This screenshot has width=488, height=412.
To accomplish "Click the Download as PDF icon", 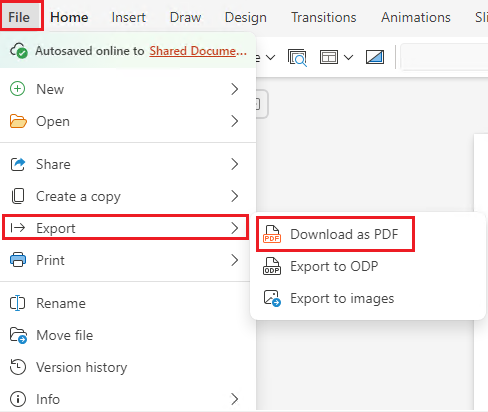I will tap(272, 234).
